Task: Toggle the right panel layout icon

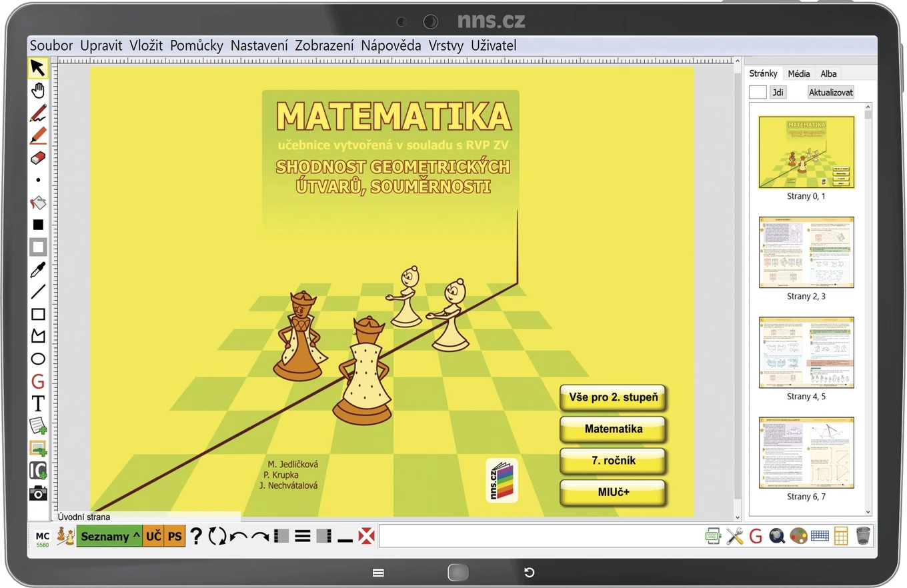Action: click(324, 536)
